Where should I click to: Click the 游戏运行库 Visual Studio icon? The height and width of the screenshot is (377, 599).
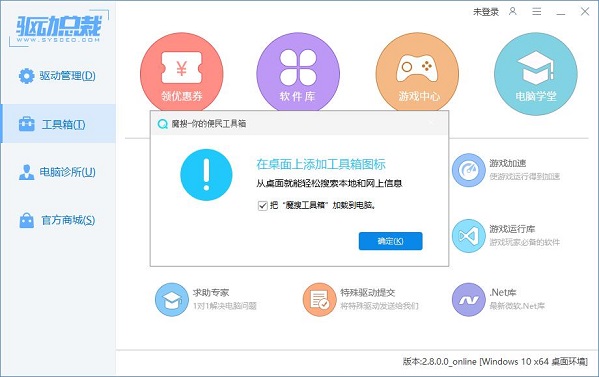click(468, 236)
